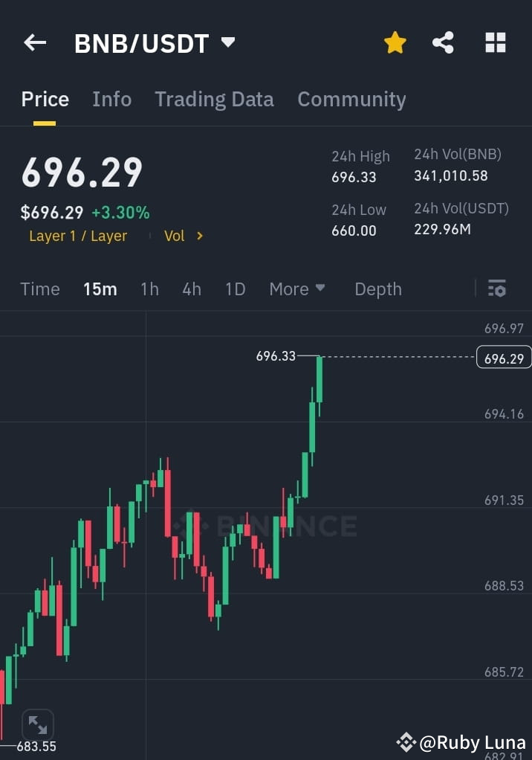Select the Depth view
Viewport: 532px width, 760px height.
click(x=377, y=289)
